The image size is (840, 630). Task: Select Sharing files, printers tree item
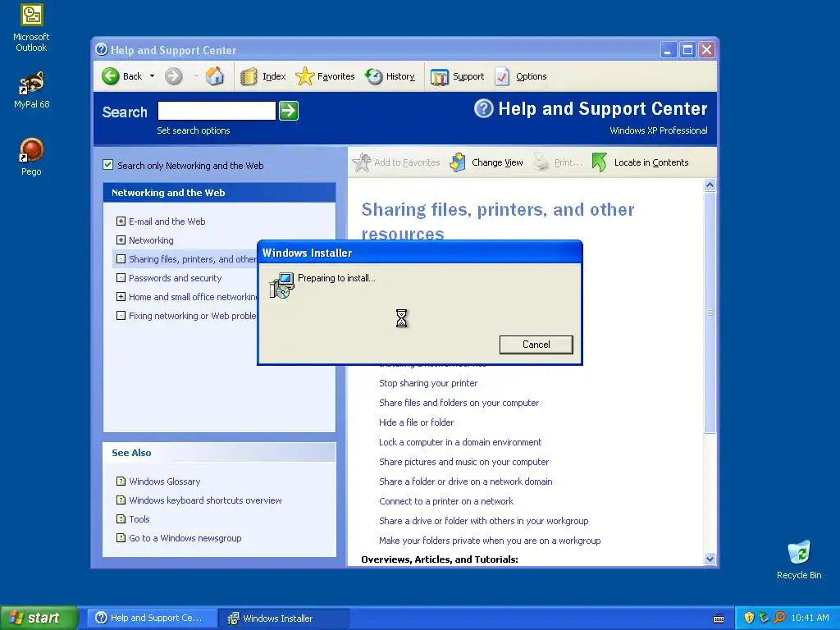pyautogui.click(x=192, y=259)
